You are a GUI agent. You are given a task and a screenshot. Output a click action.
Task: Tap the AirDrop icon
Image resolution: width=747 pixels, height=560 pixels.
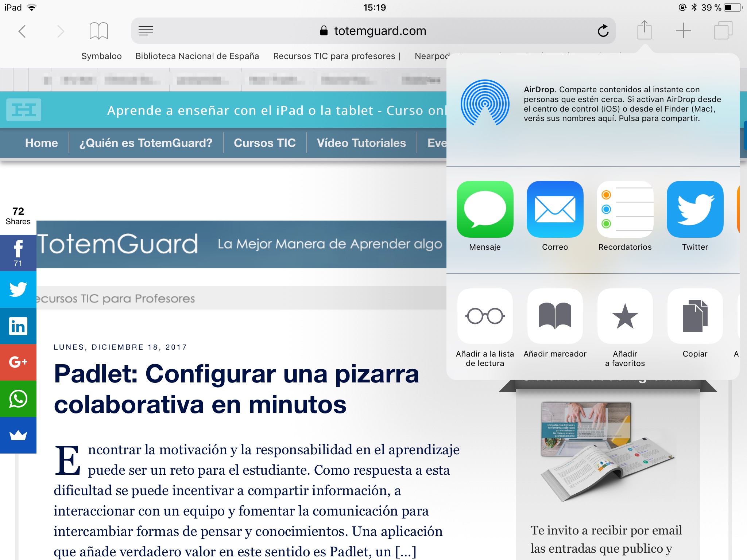(485, 102)
